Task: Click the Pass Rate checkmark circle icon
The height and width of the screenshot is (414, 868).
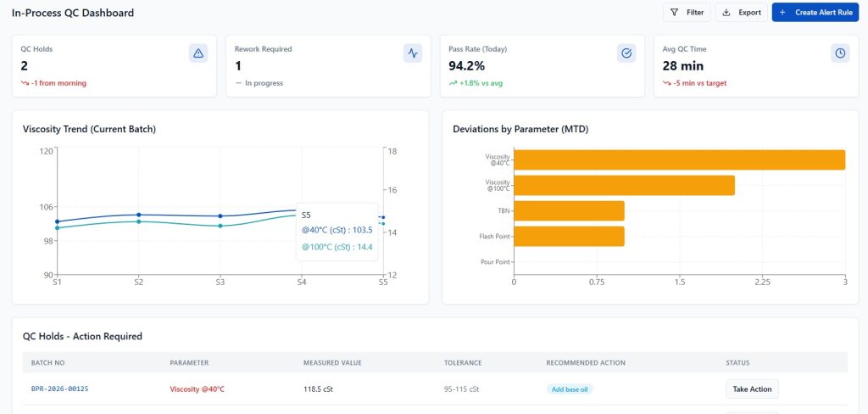Action: (626, 53)
